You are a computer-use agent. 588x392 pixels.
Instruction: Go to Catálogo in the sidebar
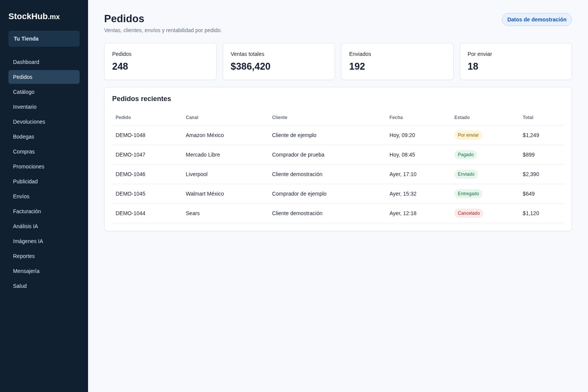pos(44,92)
